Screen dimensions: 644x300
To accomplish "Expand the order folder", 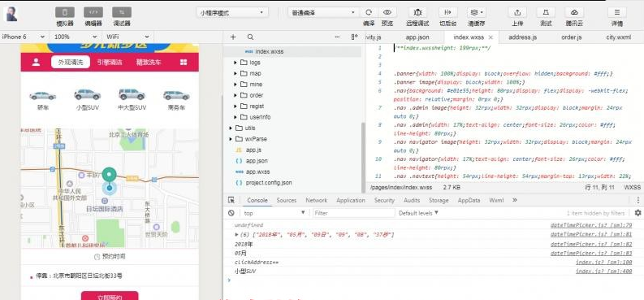I will click(236, 95).
